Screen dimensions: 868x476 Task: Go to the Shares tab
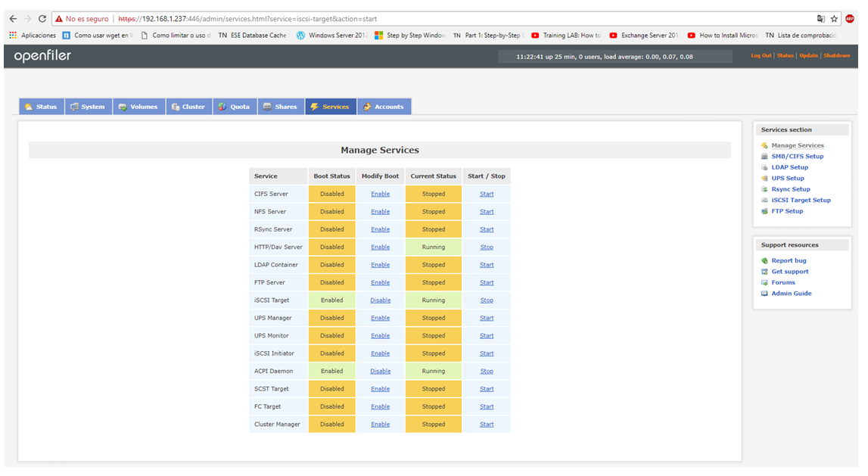(281, 107)
